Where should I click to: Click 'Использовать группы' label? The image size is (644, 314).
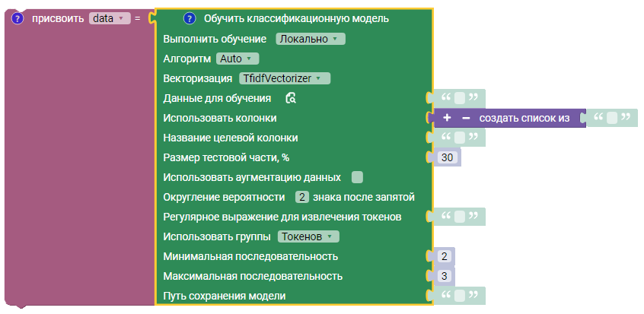click(217, 237)
